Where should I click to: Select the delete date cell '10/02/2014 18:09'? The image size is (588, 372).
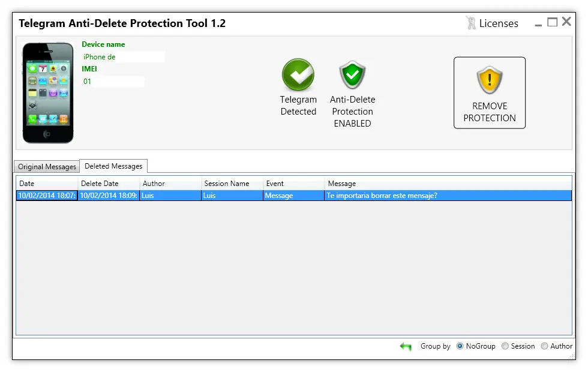109,196
